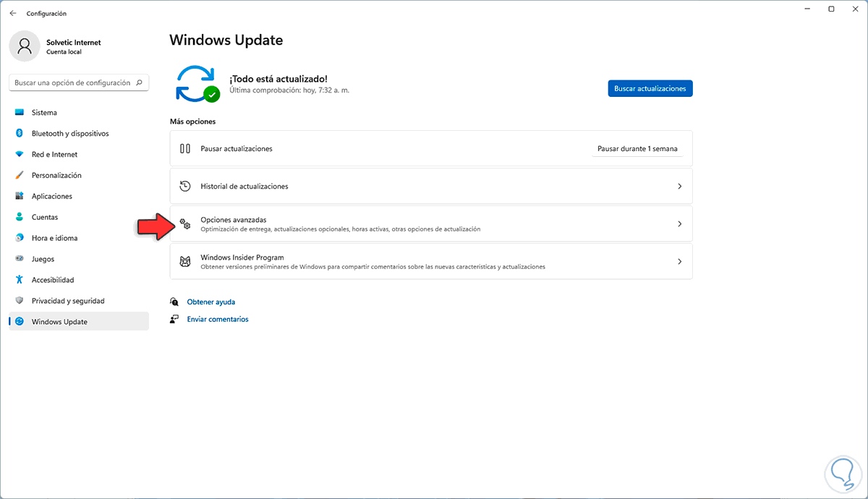Click the pause icon beside Pausar actualizaciones

pos(185,148)
